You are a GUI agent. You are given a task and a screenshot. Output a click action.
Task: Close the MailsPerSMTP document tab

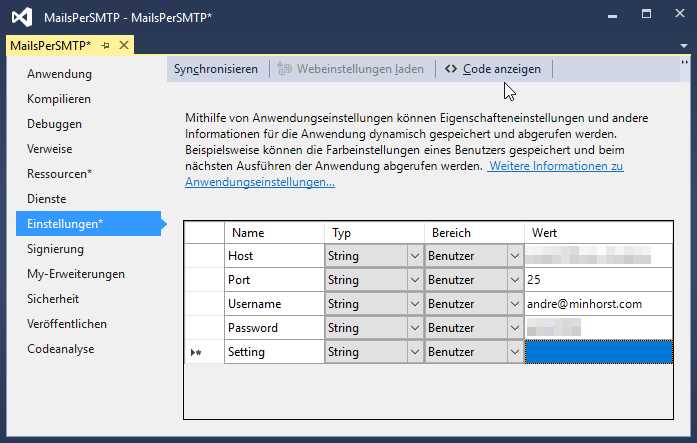pyautogui.click(x=124, y=46)
